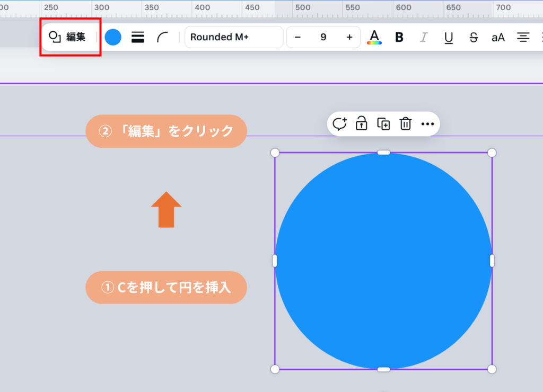Open the more options ellipsis menu

pos(427,124)
